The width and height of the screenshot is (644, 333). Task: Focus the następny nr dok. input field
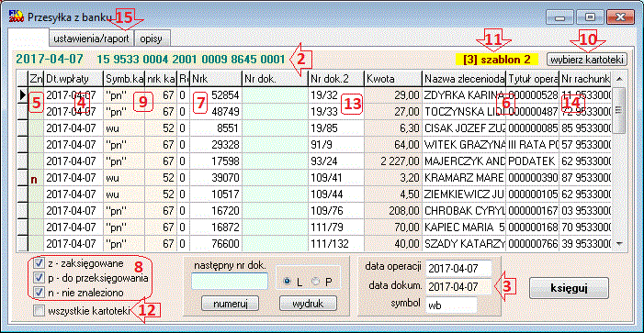click(230, 281)
